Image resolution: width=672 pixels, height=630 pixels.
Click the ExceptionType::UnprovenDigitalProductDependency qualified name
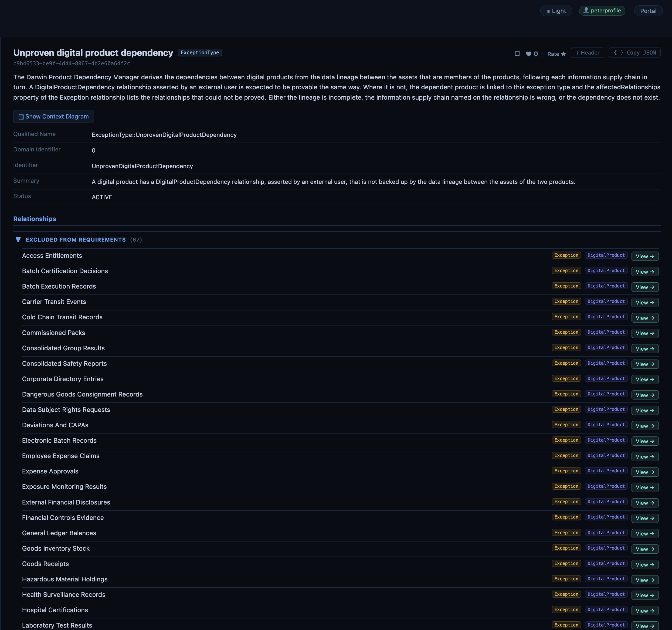(164, 135)
